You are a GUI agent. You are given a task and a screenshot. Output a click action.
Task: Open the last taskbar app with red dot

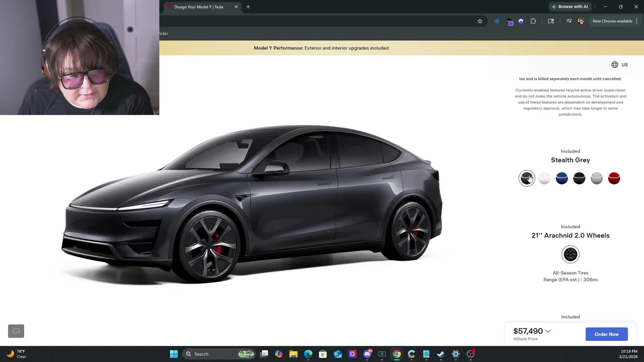click(x=470, y=354)
